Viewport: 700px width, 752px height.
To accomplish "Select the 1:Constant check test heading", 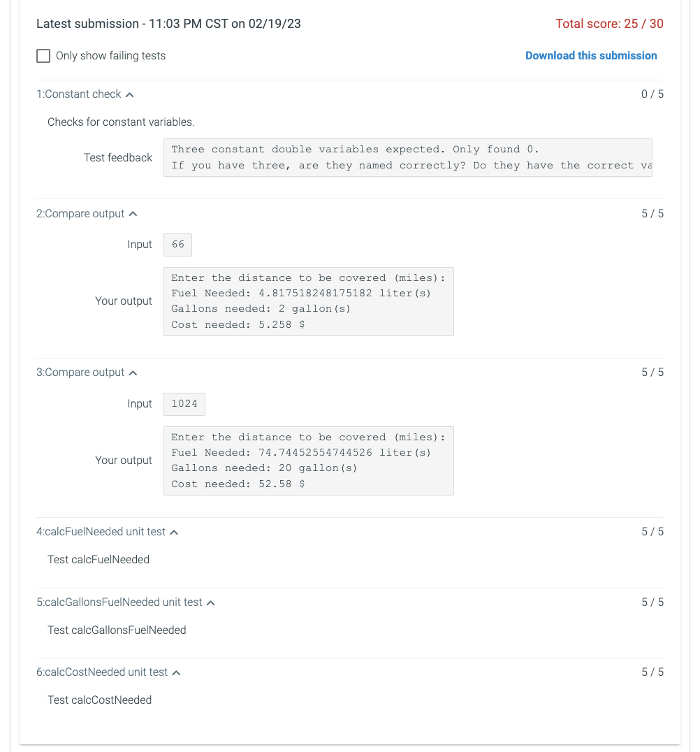I will pyautogui.click(x=79, y=94).
